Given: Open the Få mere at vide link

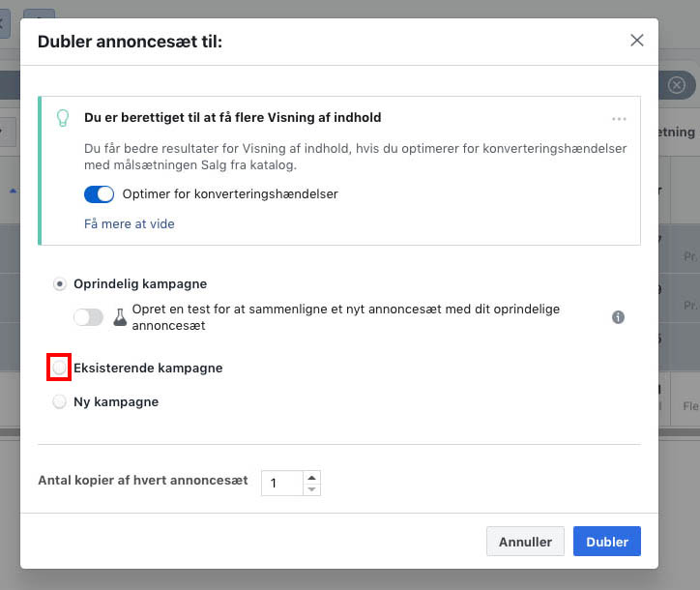Looking at the screenshot, I should [130, 223].
